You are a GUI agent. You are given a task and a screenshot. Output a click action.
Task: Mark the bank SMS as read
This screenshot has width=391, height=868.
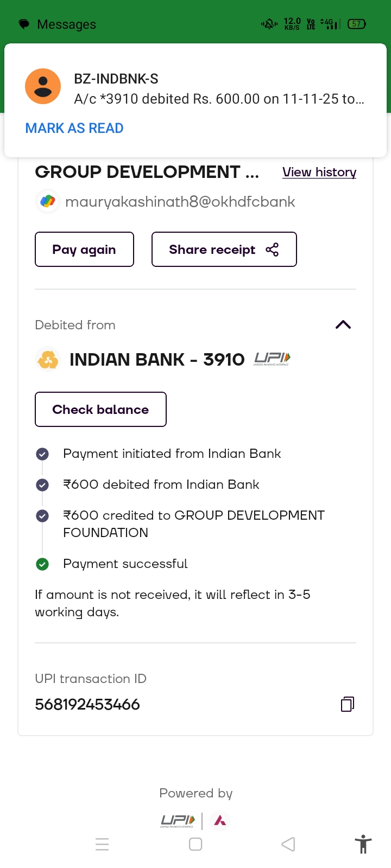(x=74, y=128)
